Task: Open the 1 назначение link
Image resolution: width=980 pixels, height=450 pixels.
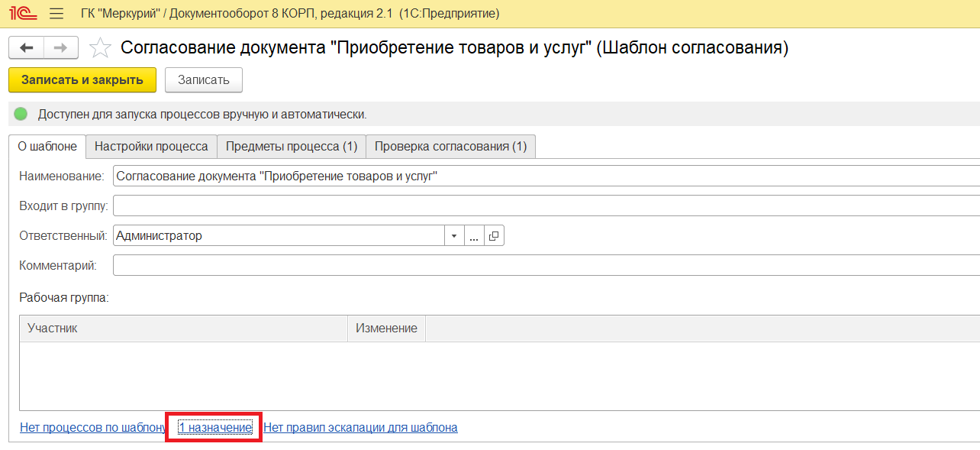Action: point(215,428)
